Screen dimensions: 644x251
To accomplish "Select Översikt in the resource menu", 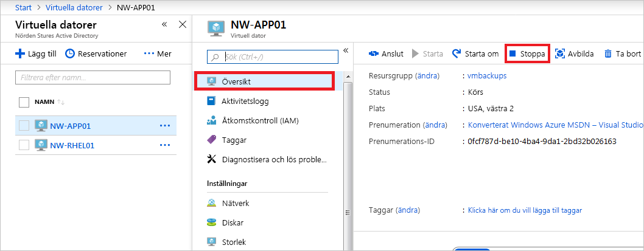I will 265,81.
